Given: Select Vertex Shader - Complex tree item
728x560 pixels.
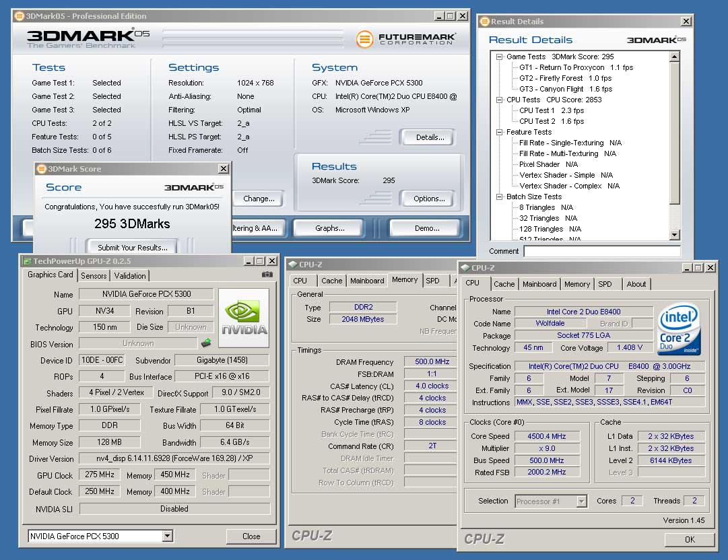Looking at the screenshot, I should click(569, 186).
